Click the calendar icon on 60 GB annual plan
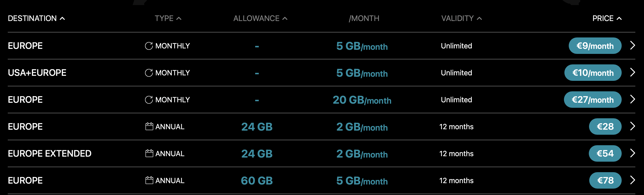Image resolution: width=644 pixels, height=195 pixels. click(x=149, y=180)
